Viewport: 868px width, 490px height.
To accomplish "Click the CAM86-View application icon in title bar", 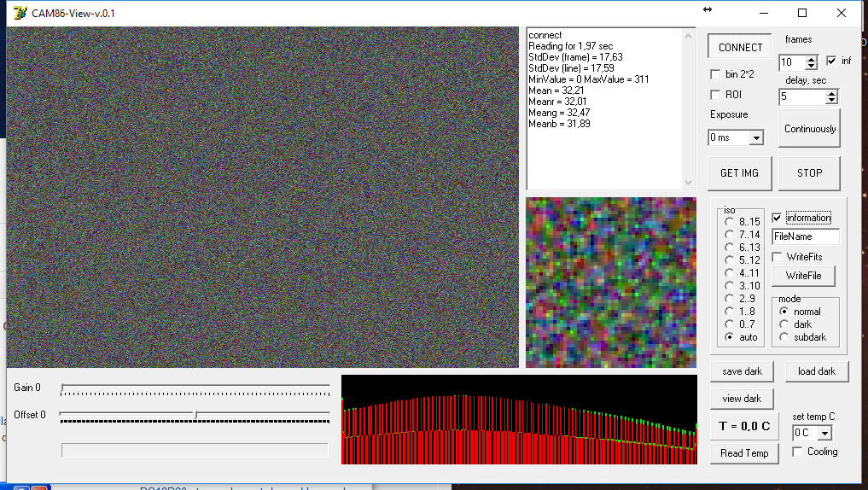I will click(20, 13).
